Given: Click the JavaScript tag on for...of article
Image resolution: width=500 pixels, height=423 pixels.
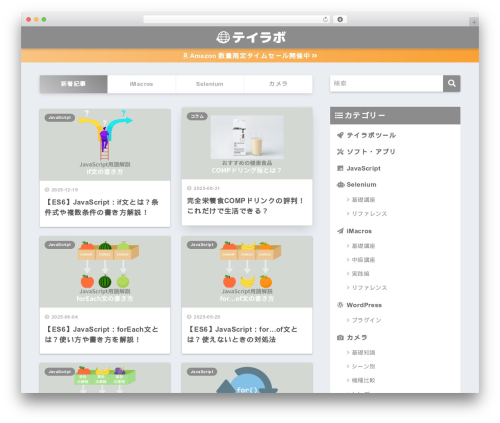Looking at the screenshot, I should click(202, 245).
